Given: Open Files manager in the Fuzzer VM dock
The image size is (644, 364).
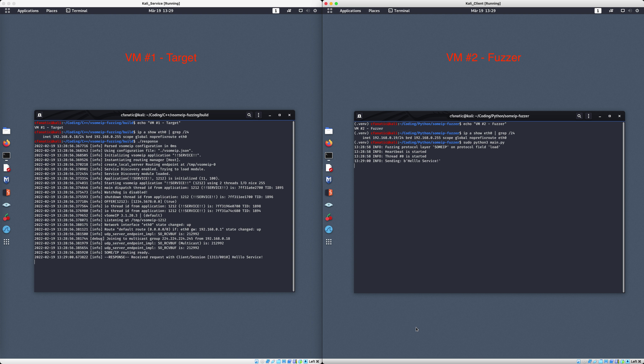Looking at the screenshot, I should (x=329, y=131).
